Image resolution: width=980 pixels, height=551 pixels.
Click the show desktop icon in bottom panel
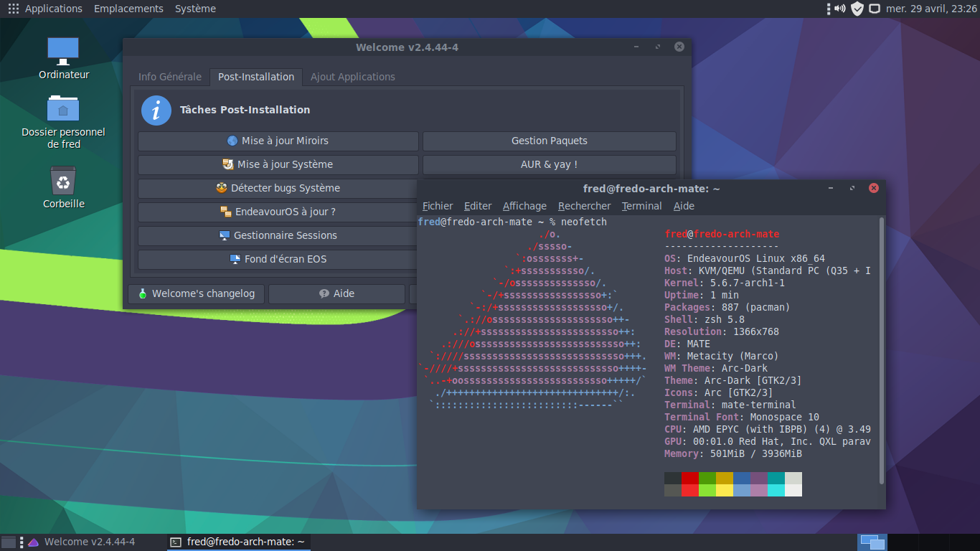pyautogui.click(x=9, y=542)
